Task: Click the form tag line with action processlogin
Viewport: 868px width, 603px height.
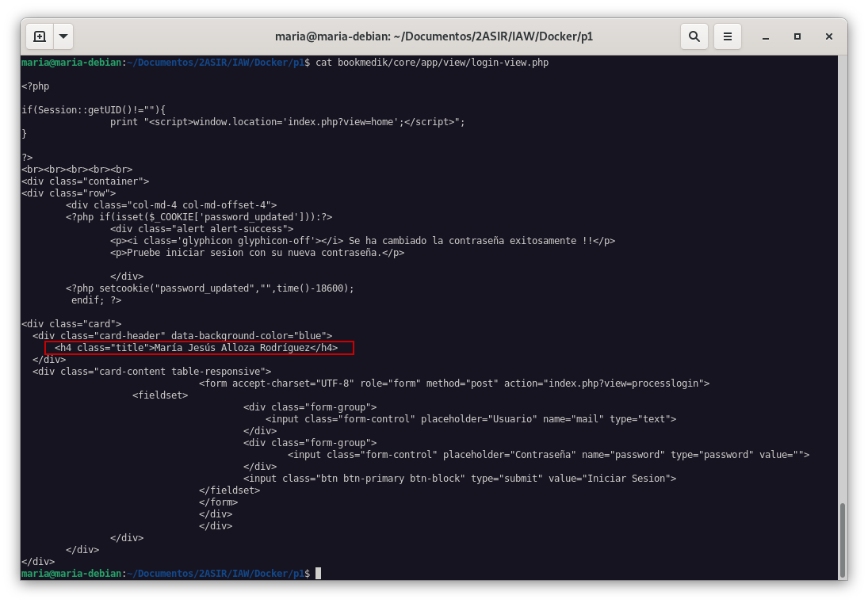Action: [x=453, y=384]
